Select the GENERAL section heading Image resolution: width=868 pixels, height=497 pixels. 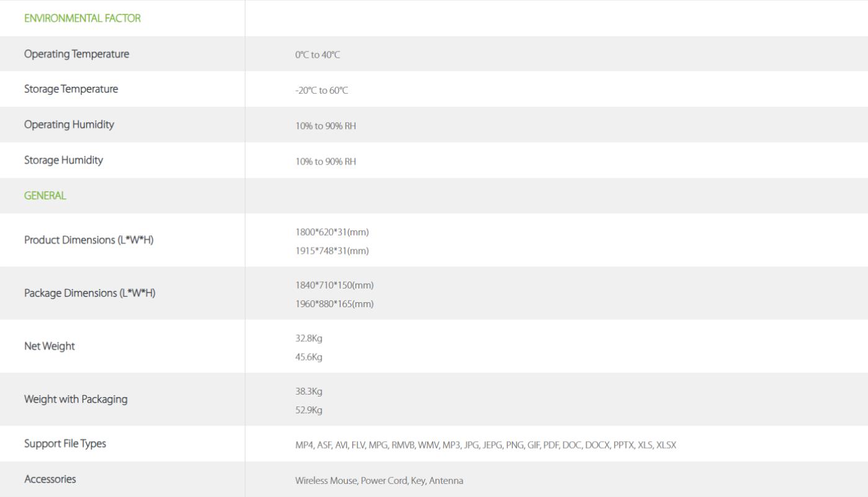[45, 195]
